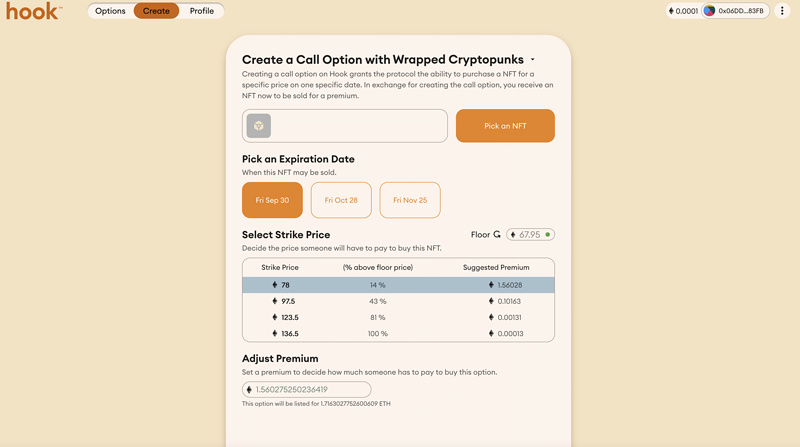Expand the Wrapped Cryptopunks collection dropdown

pyautogui.click(x=533, y=60)
